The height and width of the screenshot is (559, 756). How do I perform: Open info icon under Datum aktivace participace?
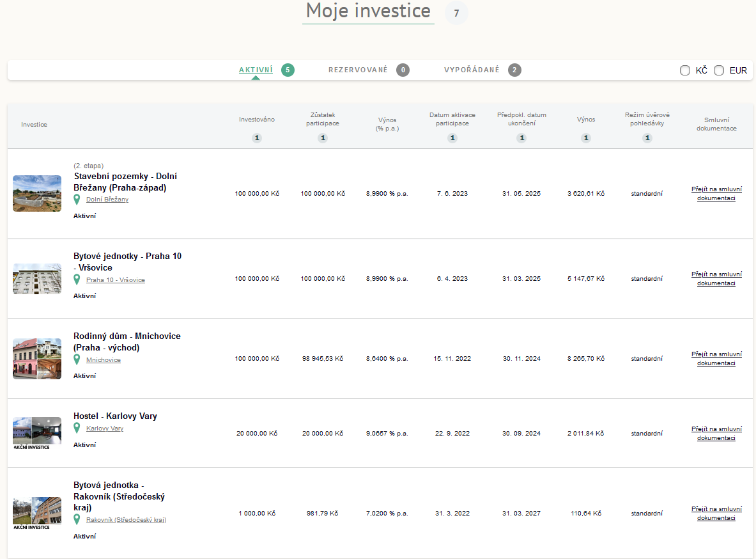tap(452, 138)
